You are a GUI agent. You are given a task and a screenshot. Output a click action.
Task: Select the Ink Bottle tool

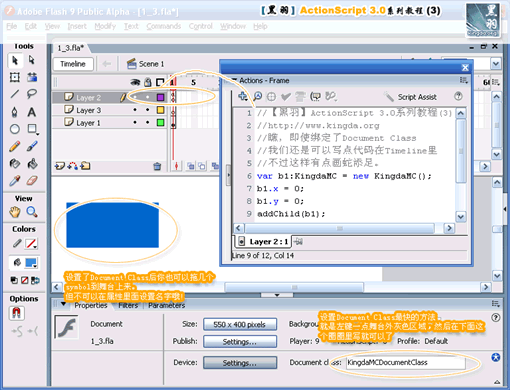coord(15,164)
